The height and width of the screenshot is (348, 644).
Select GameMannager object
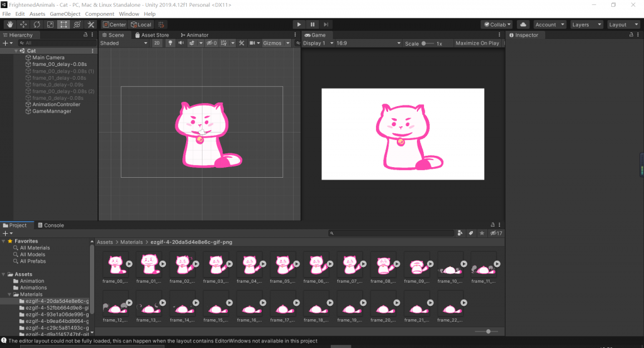pyautogui.click(x=52, y=111)
